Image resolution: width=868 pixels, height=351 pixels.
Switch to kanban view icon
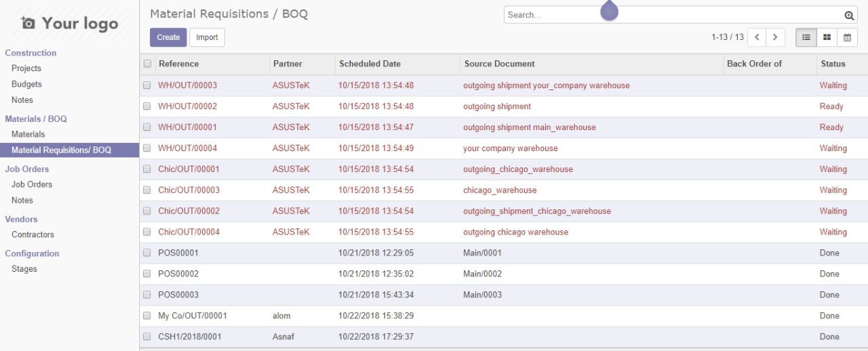(827, 37)
